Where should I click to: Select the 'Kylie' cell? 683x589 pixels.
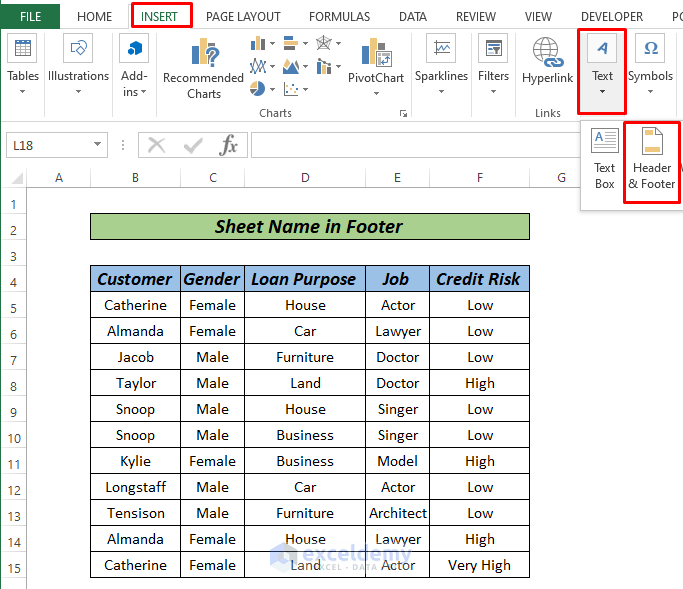(135, 461)
